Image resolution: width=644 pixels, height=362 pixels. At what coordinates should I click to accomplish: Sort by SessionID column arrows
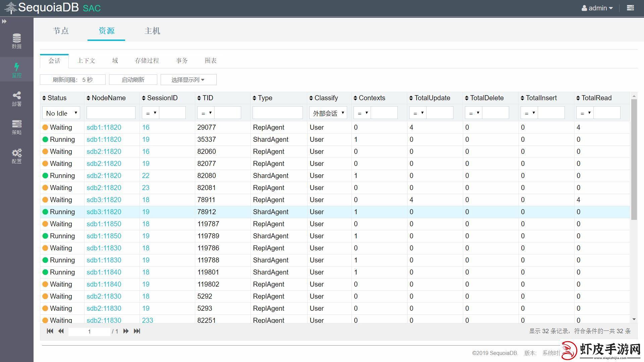pos(144,98)
